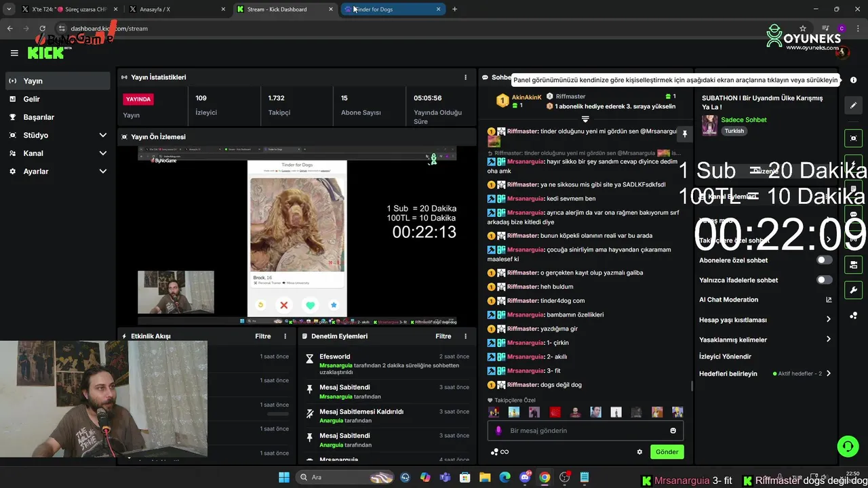Viewport: 868px width, 488px height.
Task: Open the Etkinlik Akışı three-dot options
Action: point(285,336)
